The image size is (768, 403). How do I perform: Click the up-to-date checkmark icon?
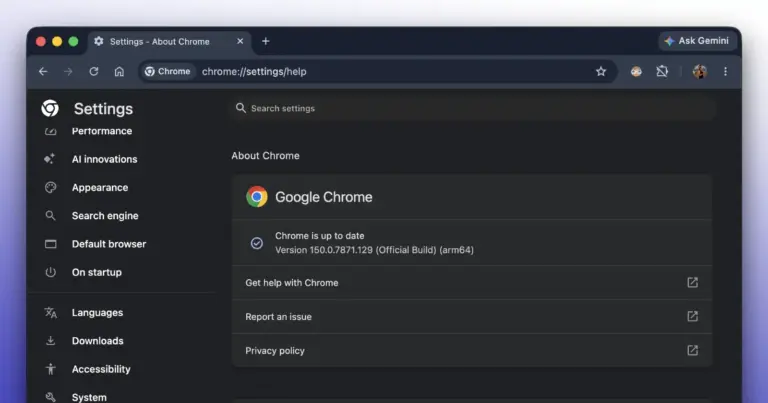coord(257,243)
